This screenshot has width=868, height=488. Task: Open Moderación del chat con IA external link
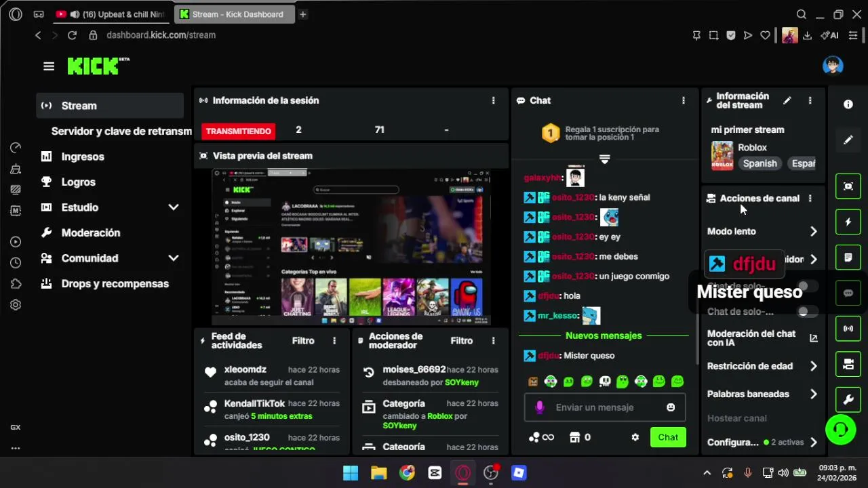point(814,338)
